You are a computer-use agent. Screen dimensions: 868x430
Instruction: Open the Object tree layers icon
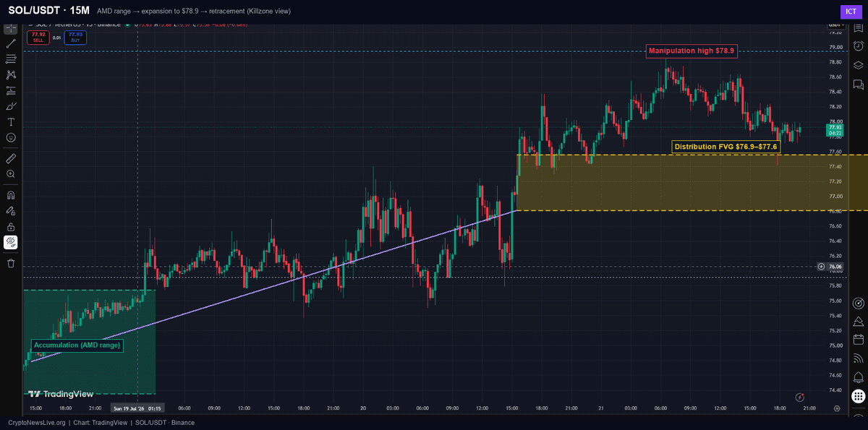(858, 65)
